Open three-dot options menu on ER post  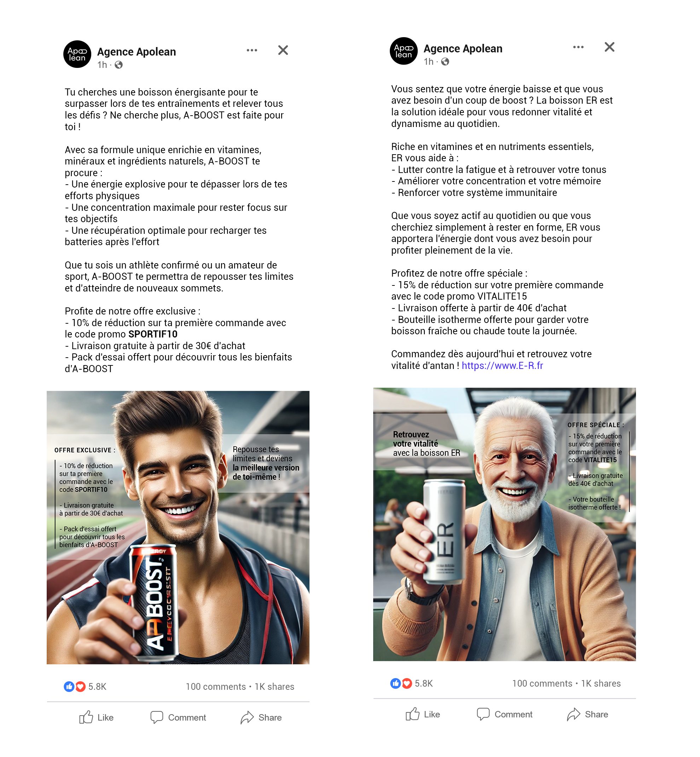pos(578,47)
